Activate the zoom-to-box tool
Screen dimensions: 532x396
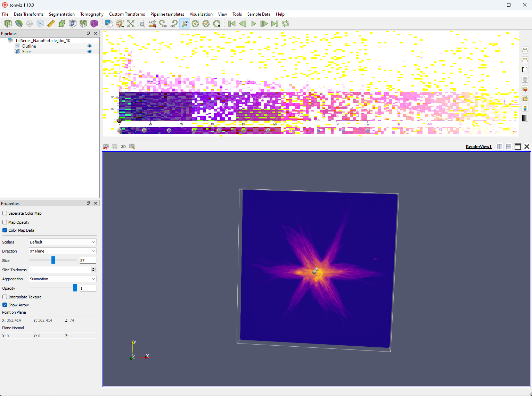[142, 24]
